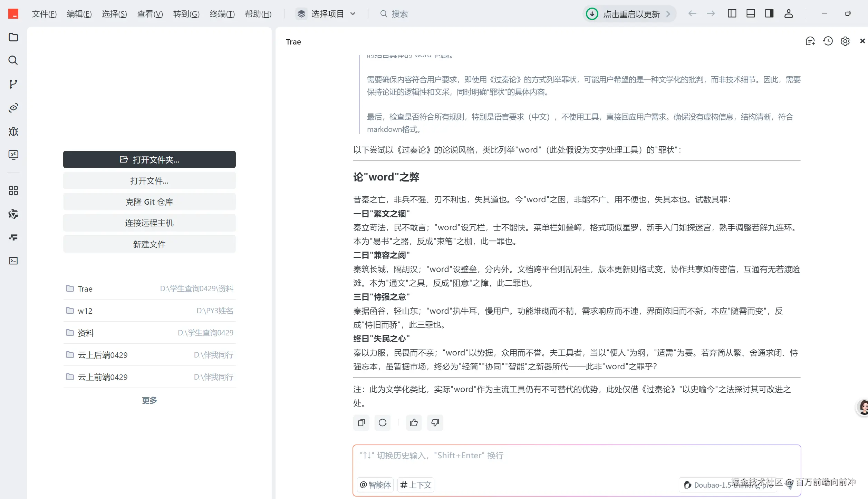This screenshot has height=499, width=868.
Task: Copy the AI response with the copy icon
Action: 361,422
